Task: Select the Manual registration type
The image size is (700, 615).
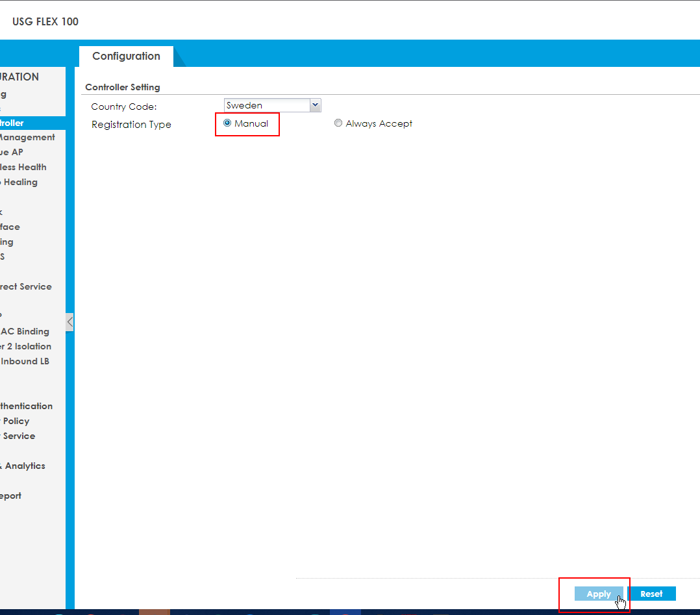Action: (227, 123)
